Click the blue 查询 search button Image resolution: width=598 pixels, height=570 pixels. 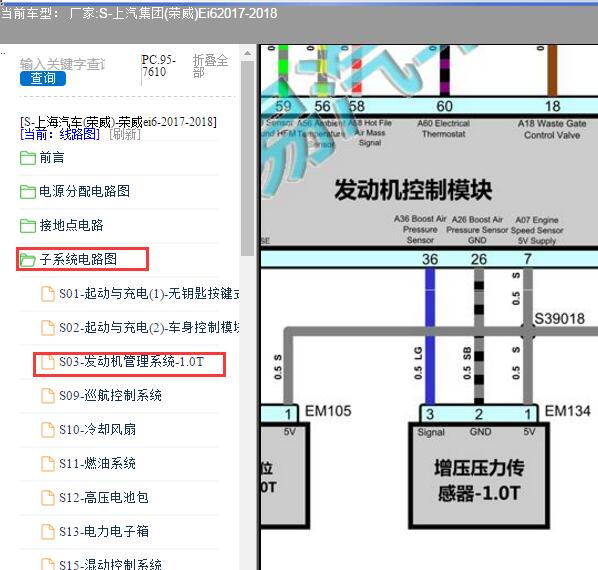(43, 79)
